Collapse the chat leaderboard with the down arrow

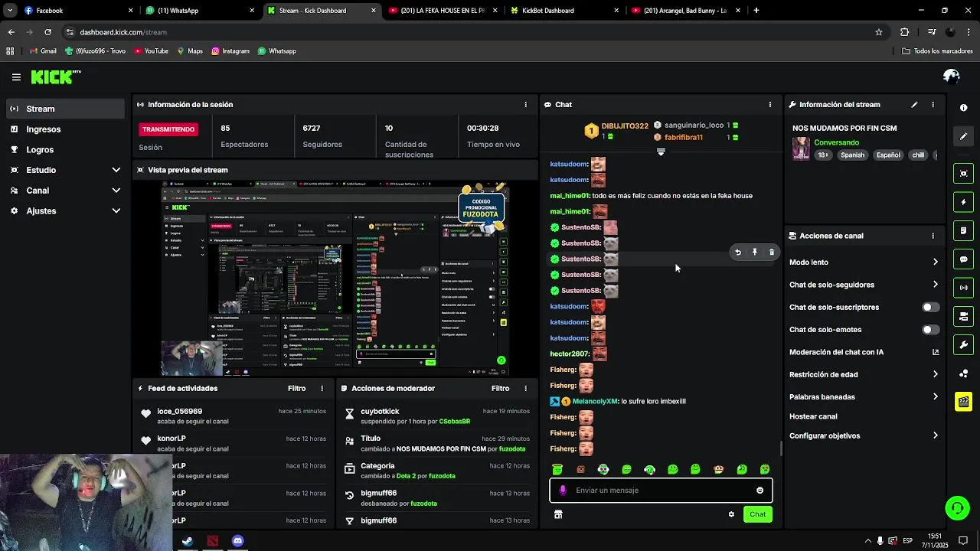point(661,152)
